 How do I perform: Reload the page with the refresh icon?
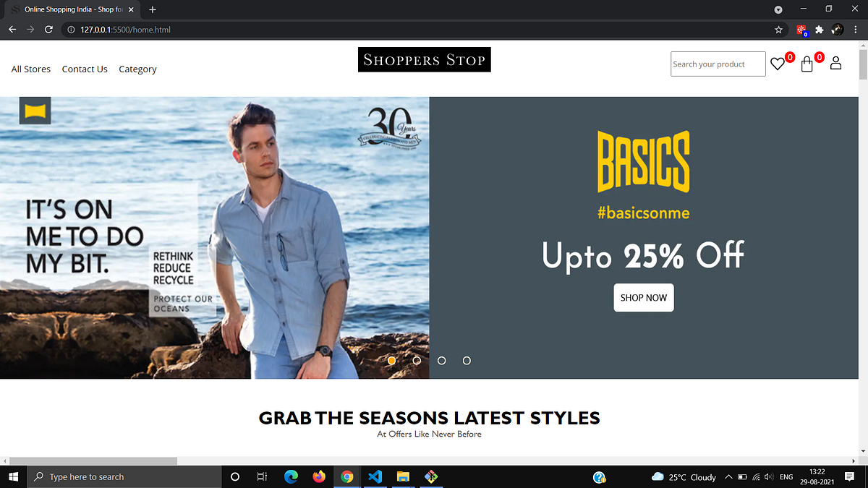click(48, 30)
